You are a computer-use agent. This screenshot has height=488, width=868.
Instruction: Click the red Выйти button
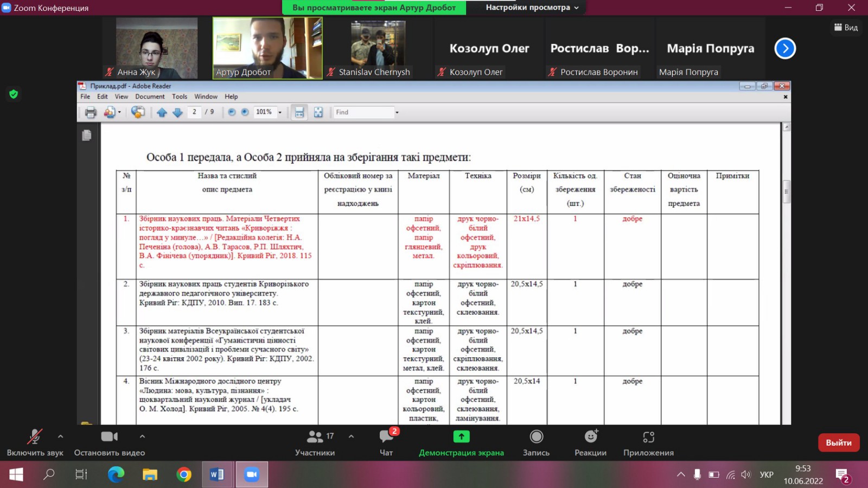click(838, 442)
